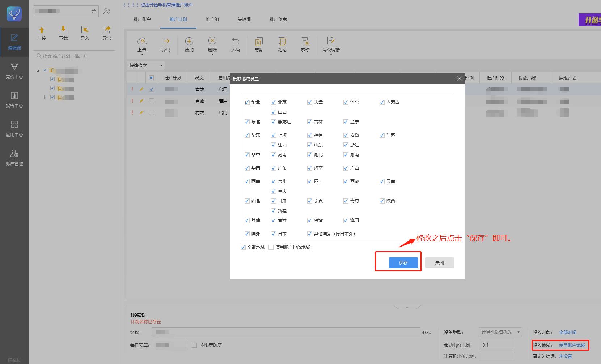Click the 每日预算 input field

pyautogui.click(x=170, y=345)
